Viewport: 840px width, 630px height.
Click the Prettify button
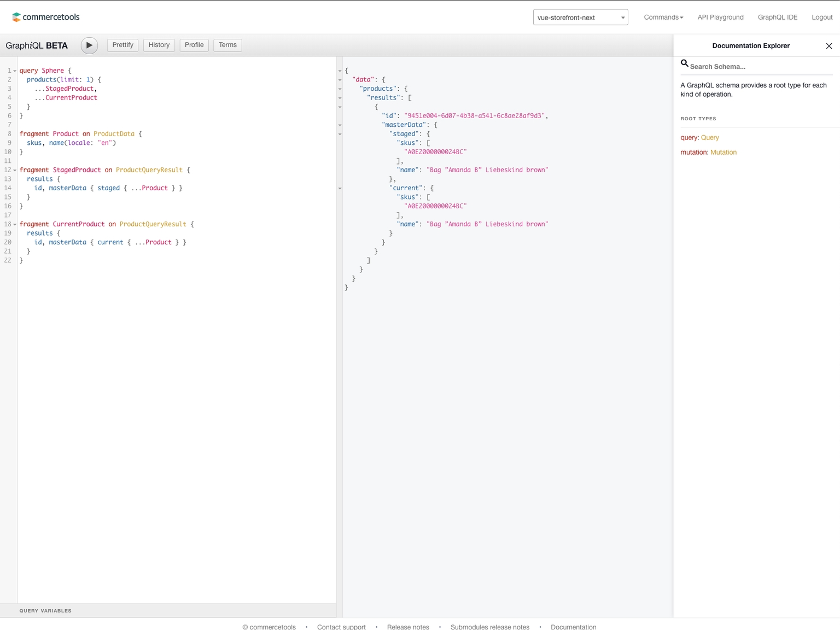(122, 45)
